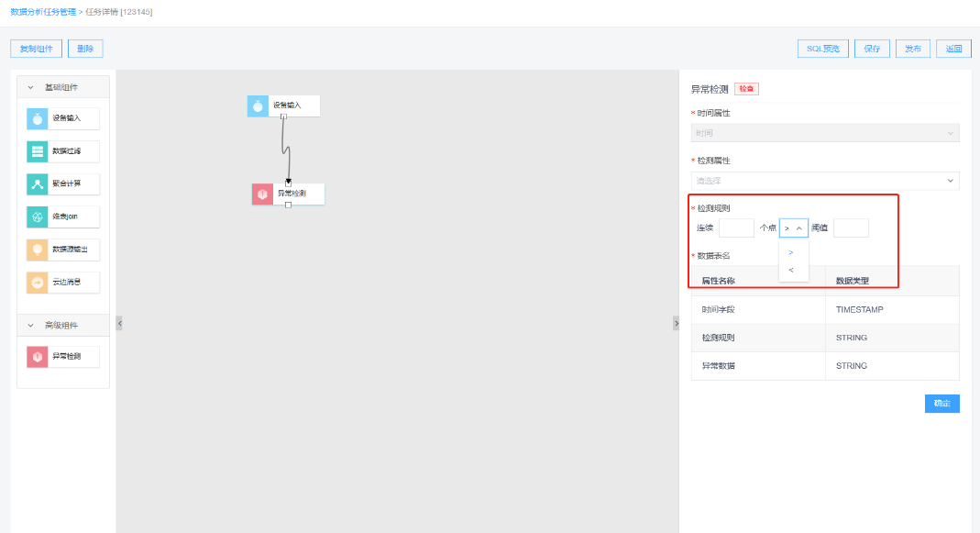Click the SQL预览 button

coord(822,49)
